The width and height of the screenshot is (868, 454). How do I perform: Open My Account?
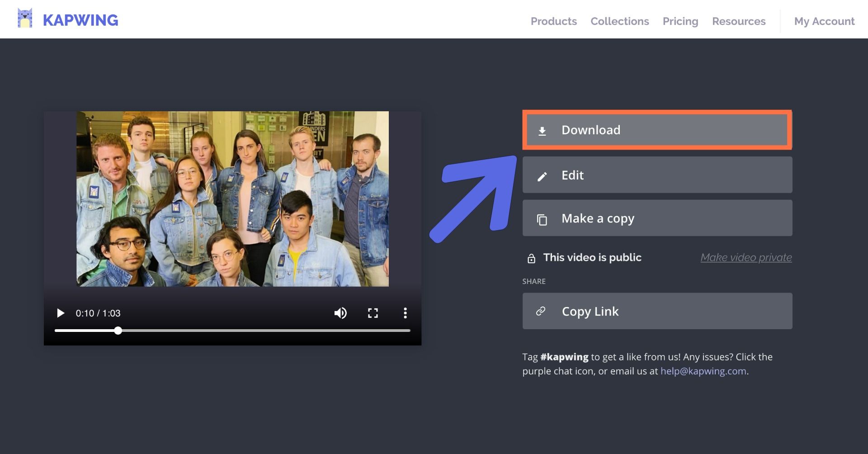pyautogui.click(x=824, y=21)
